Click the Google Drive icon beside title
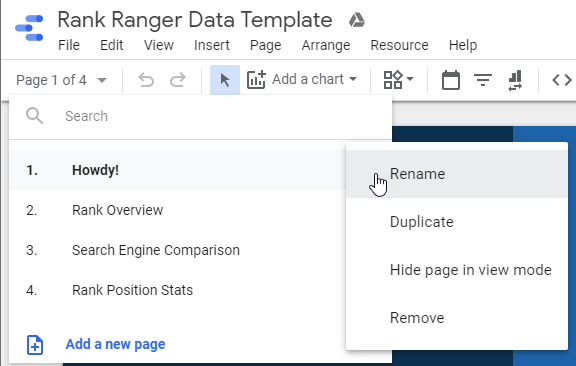Image resolution: width=576 pixels, height=366 pixels. 356,20
